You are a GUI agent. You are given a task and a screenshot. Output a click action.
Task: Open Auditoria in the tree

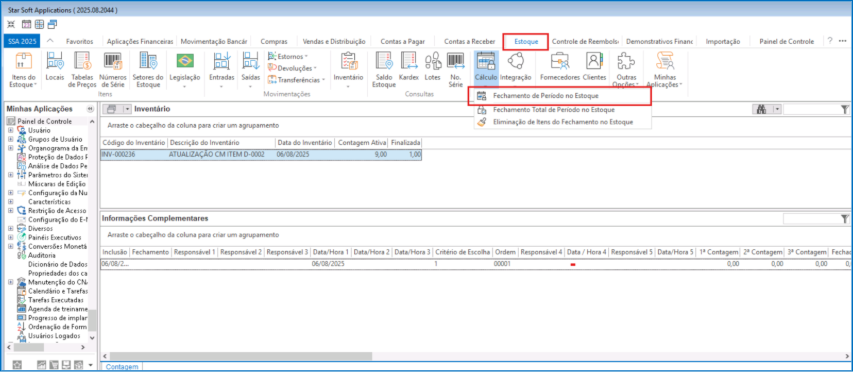(41, 255)
